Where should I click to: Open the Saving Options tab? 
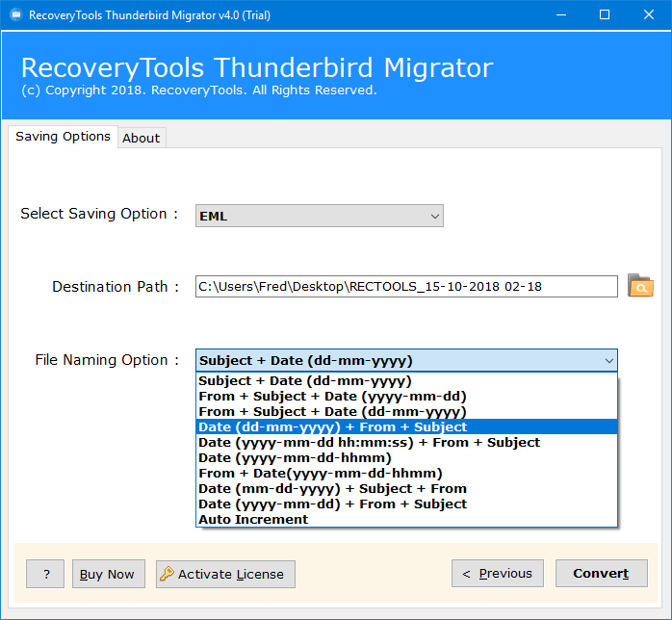tap(63, 137)
